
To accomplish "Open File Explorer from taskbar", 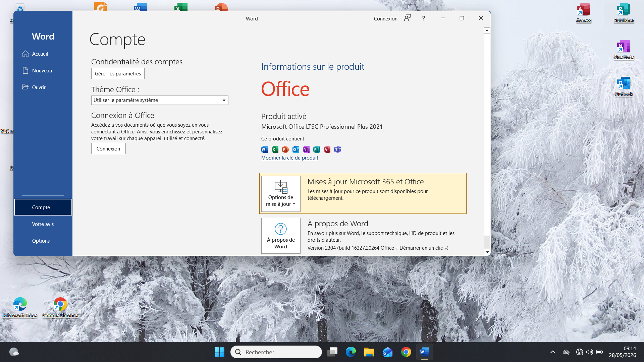I will pyautogui.click(x=369, y=352).
